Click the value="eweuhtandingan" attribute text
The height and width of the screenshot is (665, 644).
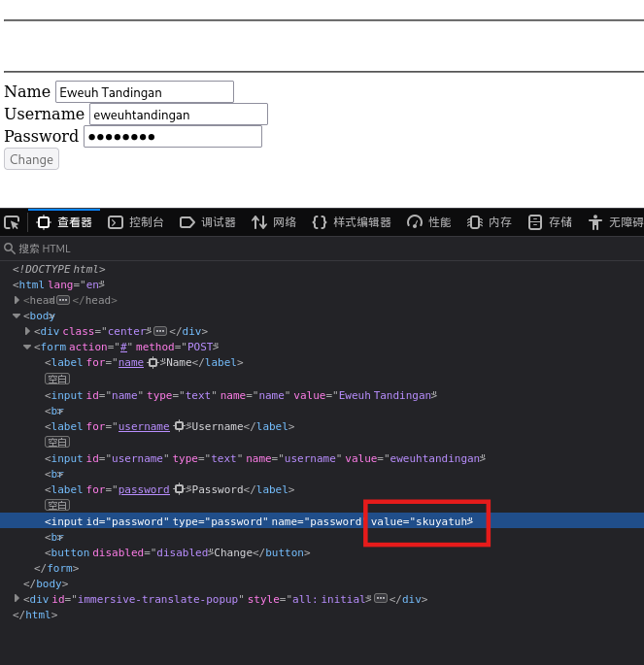point(416,458)
